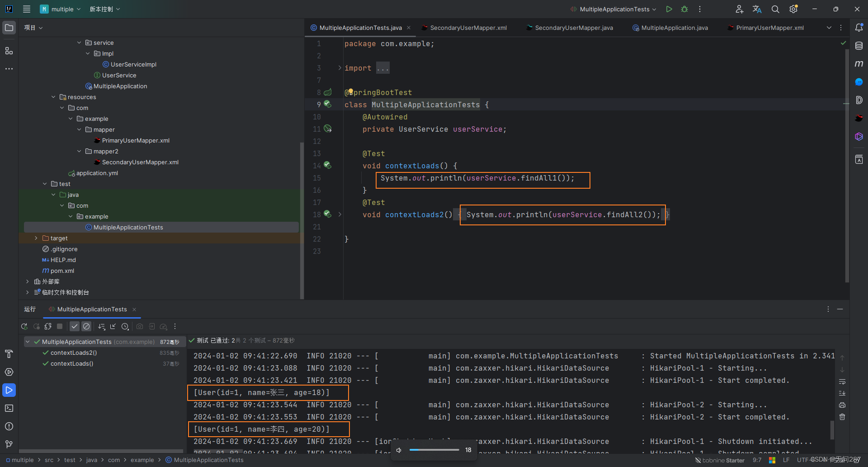Open the run configuration dropdown MultipleApplicationTests

[613, 9]
